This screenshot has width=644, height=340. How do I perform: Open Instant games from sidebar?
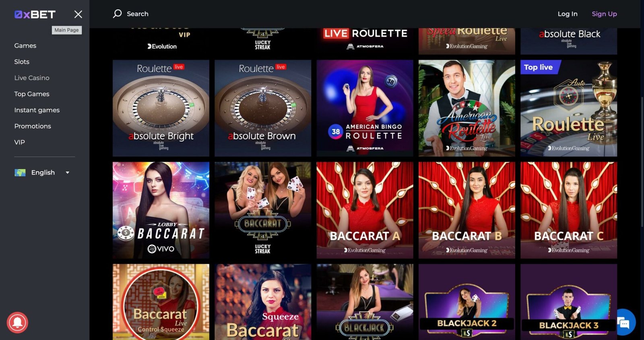click(37, 110)
